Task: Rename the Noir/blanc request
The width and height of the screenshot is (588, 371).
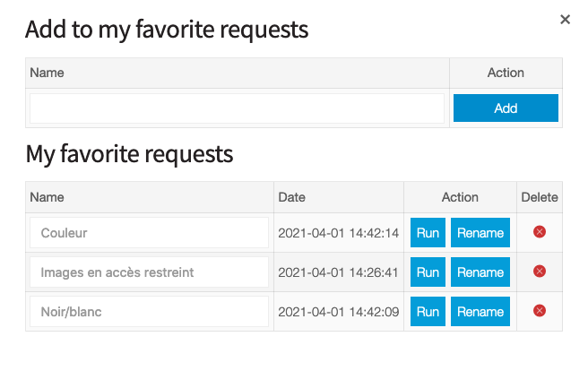Action: point(480,312)
